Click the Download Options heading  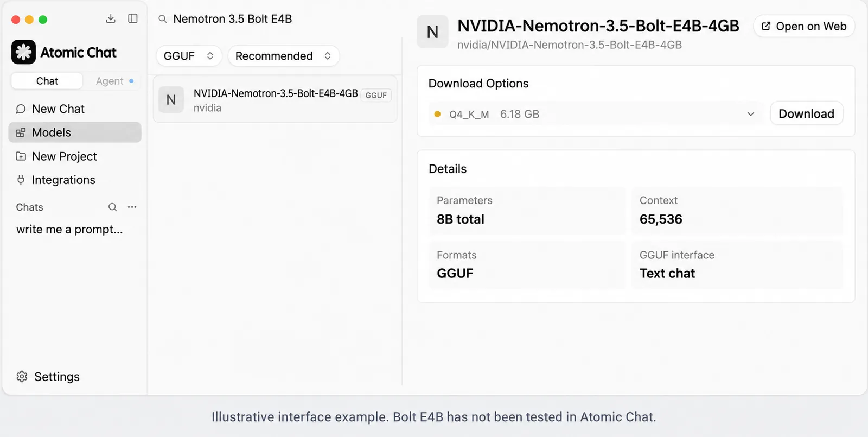[478, 84]
